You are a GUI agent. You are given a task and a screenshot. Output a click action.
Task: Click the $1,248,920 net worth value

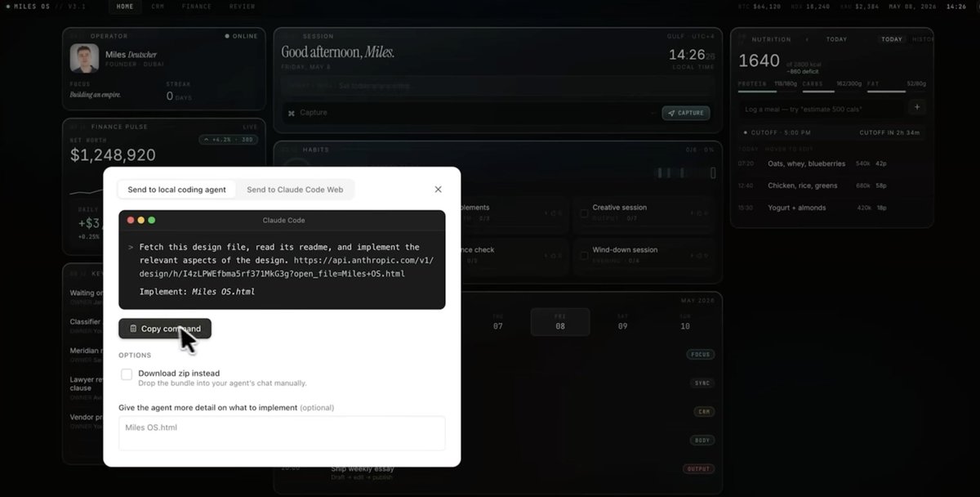pyautogui.click(x=113, y=155)
